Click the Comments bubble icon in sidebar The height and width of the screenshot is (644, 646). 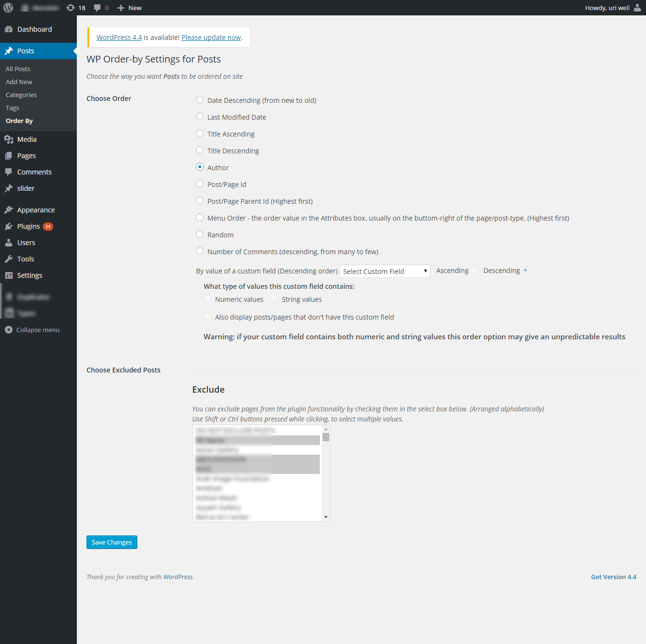(x=9, y=172)
